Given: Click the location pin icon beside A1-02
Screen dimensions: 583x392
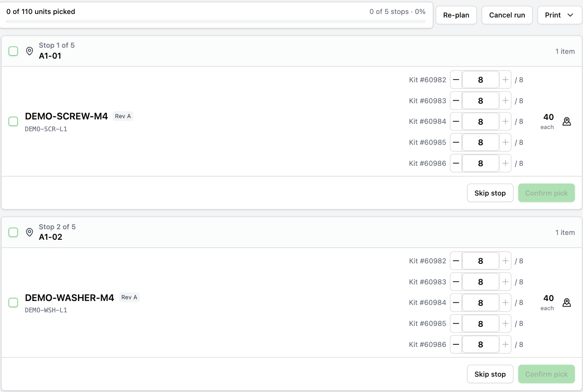Looking at the screenshot, I should [x=29, y=232].
